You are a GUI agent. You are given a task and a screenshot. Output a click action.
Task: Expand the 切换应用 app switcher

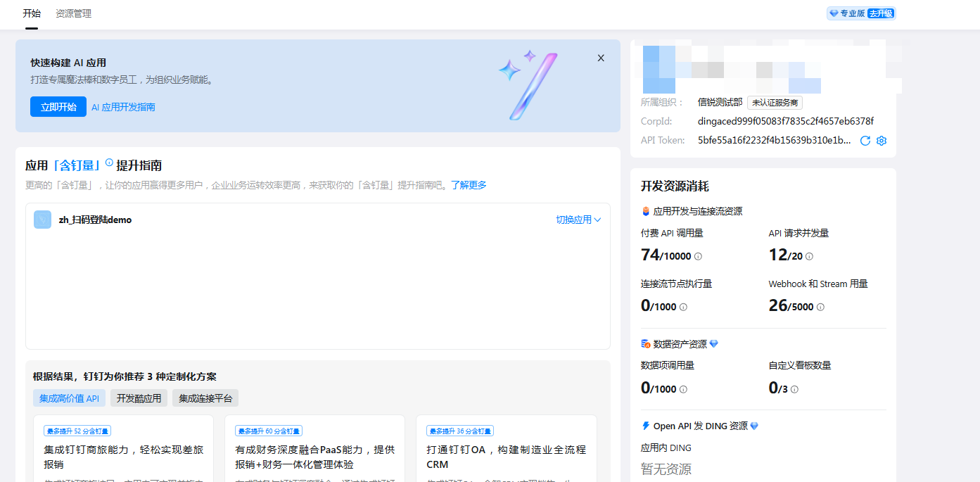click(x=578, y=220)
